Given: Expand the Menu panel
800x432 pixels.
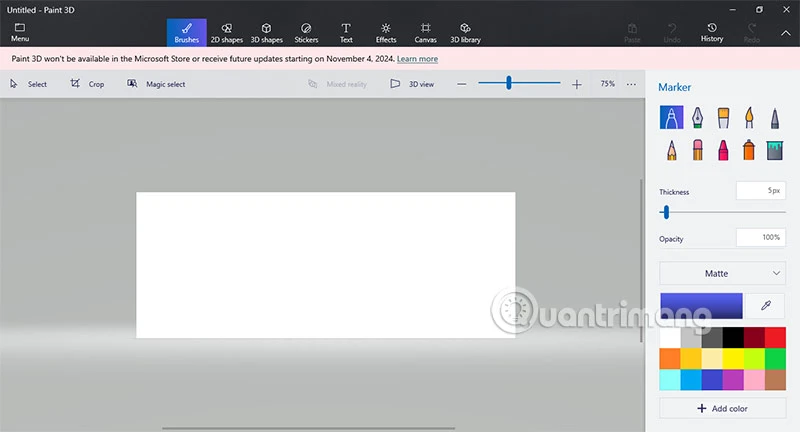Looking at the screenshot, I should click(20, 32).
